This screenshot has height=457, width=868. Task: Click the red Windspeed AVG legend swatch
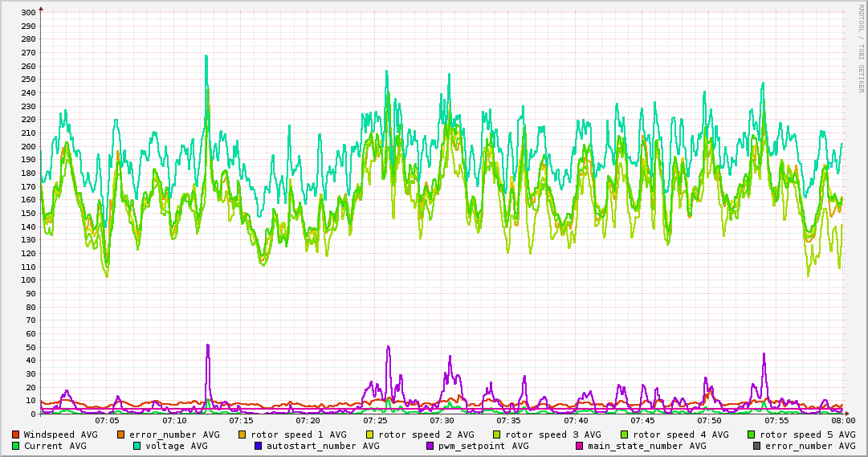(15, 435)
